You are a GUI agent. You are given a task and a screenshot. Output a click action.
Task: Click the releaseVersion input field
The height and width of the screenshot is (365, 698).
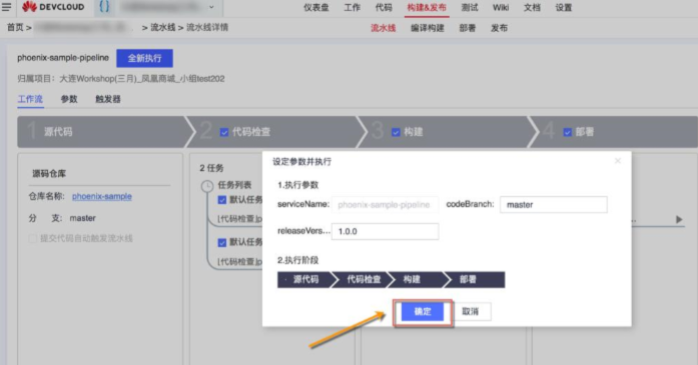pyautogui.click(x=385, y=231)
